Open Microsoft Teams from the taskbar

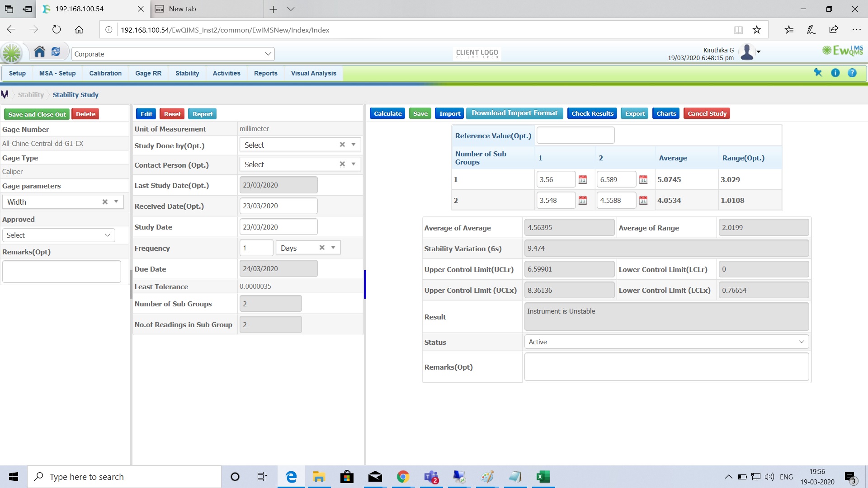point(431,477)
